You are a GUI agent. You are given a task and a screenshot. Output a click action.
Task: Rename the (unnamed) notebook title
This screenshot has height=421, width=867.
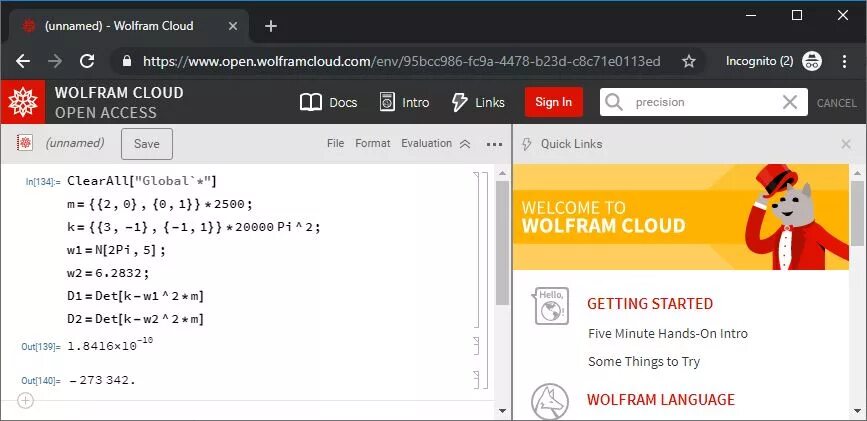[x=75, y=143]
